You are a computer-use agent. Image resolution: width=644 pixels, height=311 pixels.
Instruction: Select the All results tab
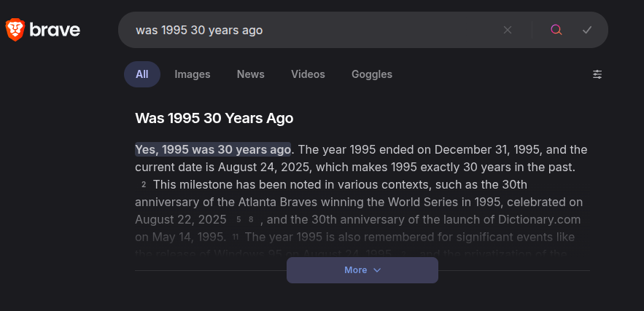pyautogui.click(x=141, y=74)
